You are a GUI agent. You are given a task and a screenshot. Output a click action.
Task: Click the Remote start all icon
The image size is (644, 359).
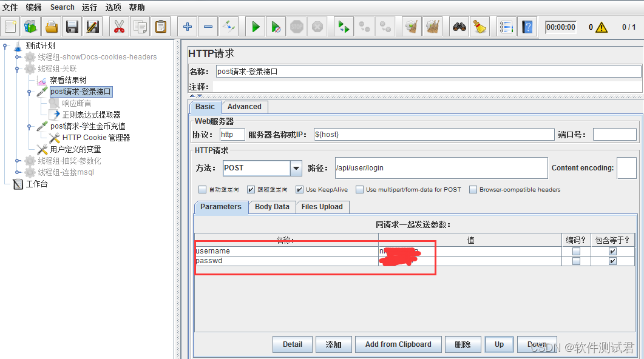(x=344, y=27)
